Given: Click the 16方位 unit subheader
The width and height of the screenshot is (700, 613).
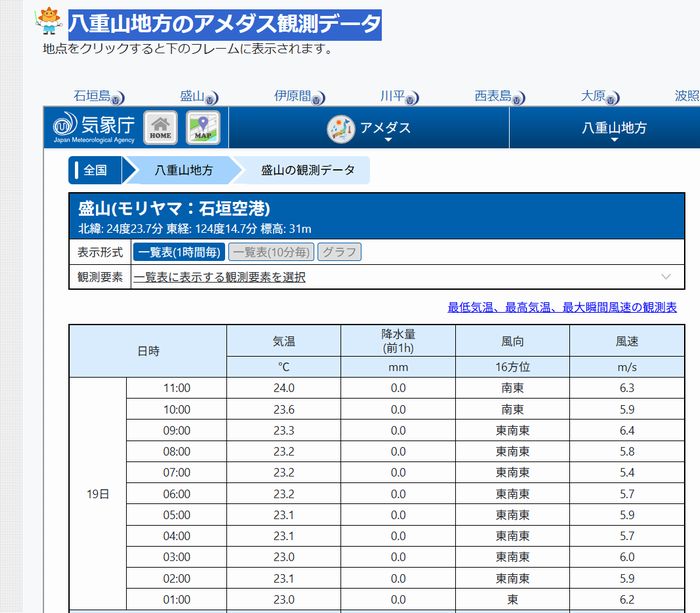Looking at the screenshot, I should (x=512, y=367).
